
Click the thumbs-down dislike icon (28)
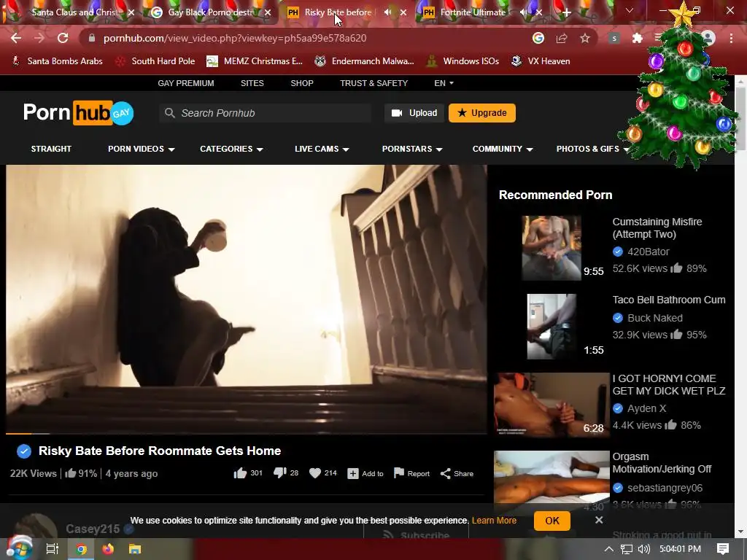(x=279, y=472)
